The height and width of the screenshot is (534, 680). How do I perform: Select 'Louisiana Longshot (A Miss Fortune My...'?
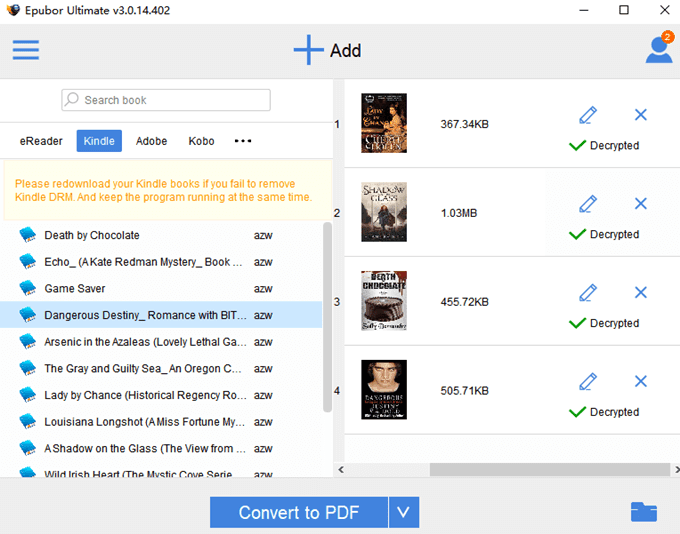point(161,421)
